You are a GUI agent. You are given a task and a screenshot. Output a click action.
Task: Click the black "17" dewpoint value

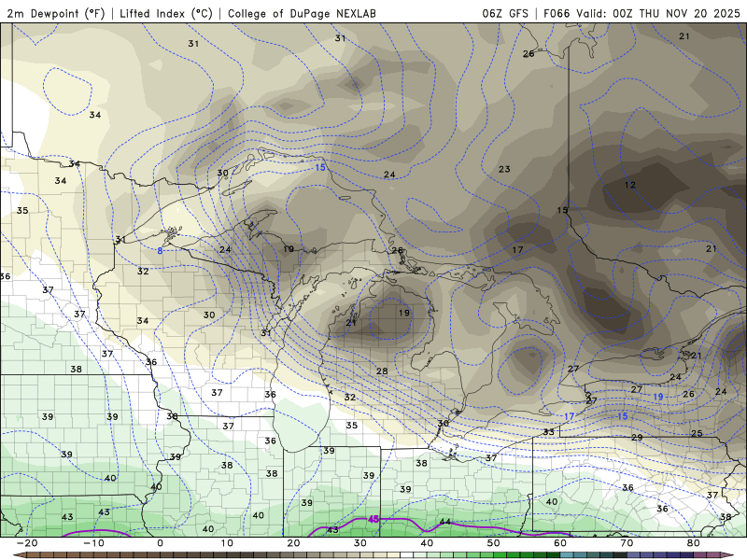coord(518,249)
